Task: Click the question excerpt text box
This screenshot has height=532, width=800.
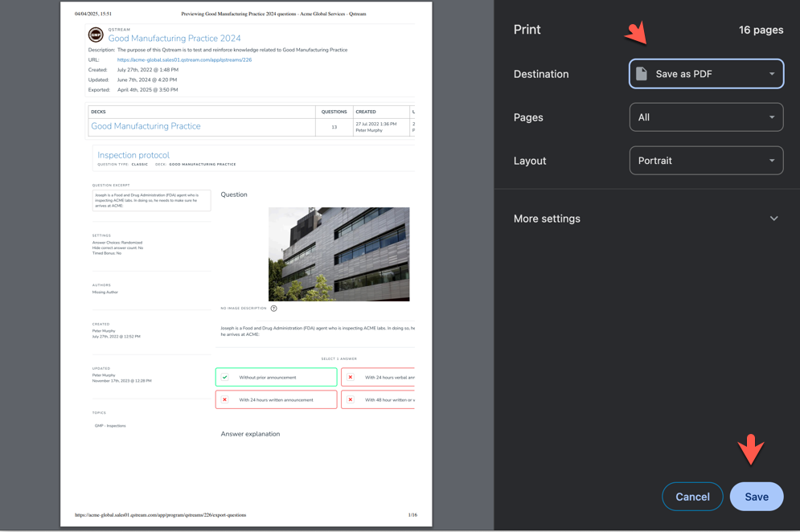Action: click(151, 200)
